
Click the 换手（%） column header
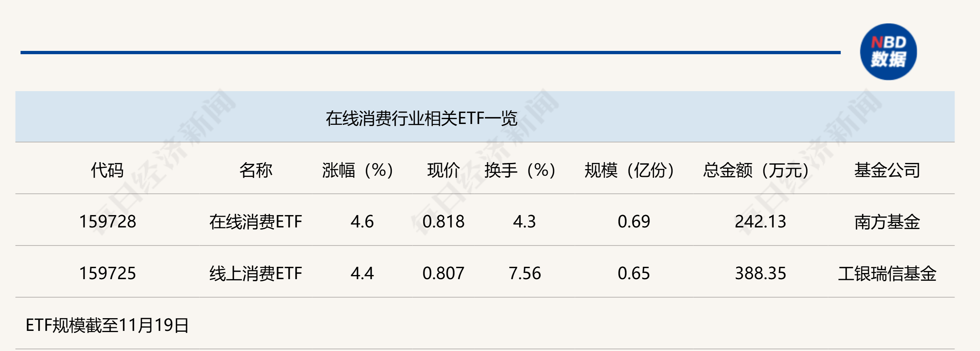click(520, 170)
